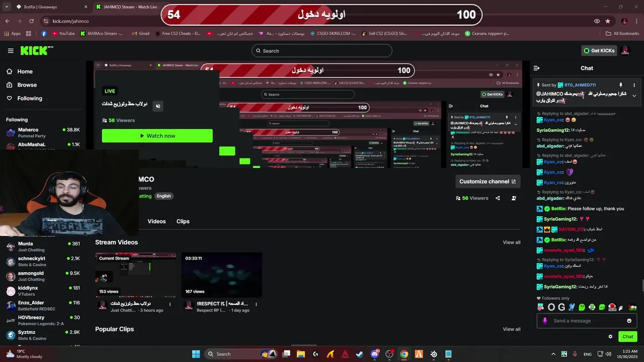Open Chrome tab search dropdown
The width and height of the screenshot is (644, 362).
[x=7, y=7]
